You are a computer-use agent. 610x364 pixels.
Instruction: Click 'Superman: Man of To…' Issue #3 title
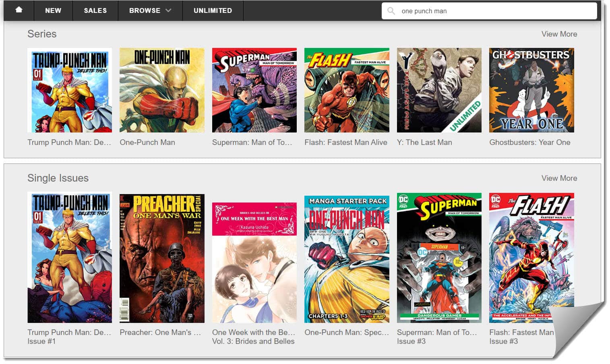coord(437,332)
